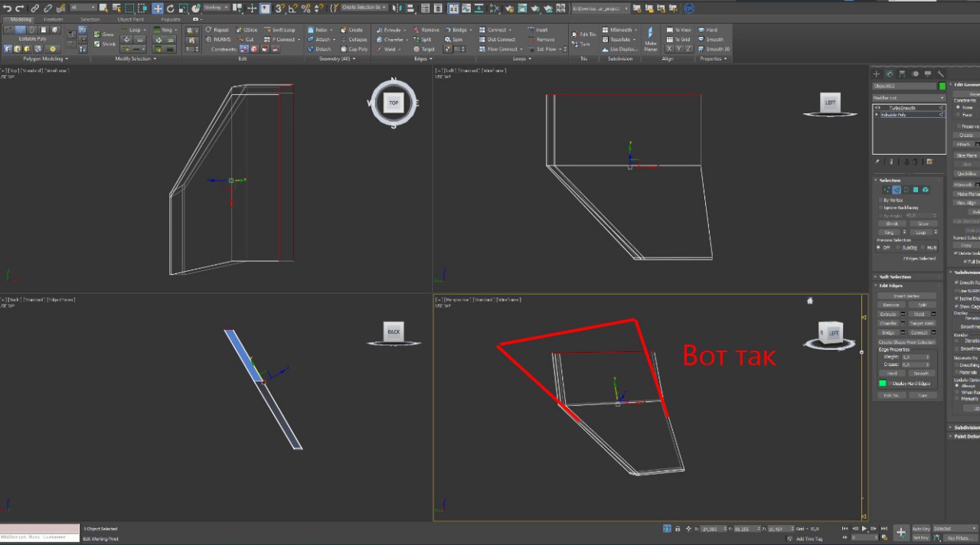Viewport: 980px width, 545px height.
Task: Click the Top view ViewCube face
Action: (394, 103)
